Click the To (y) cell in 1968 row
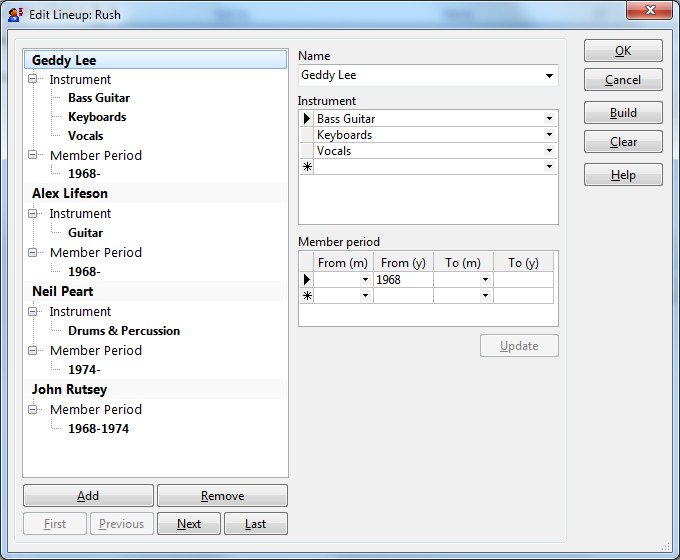The height and width of the screenshot is (560, 680). point(523,280)
